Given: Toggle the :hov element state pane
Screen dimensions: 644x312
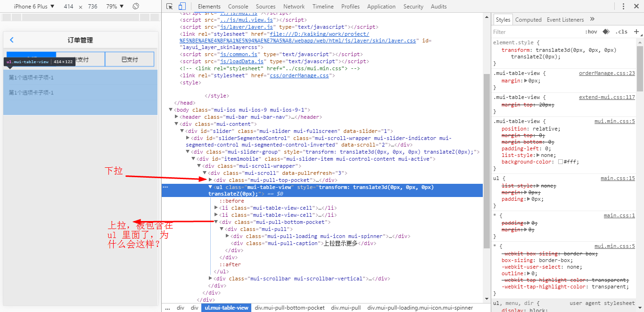Looking at the screenshot, I should coord(591,32).
